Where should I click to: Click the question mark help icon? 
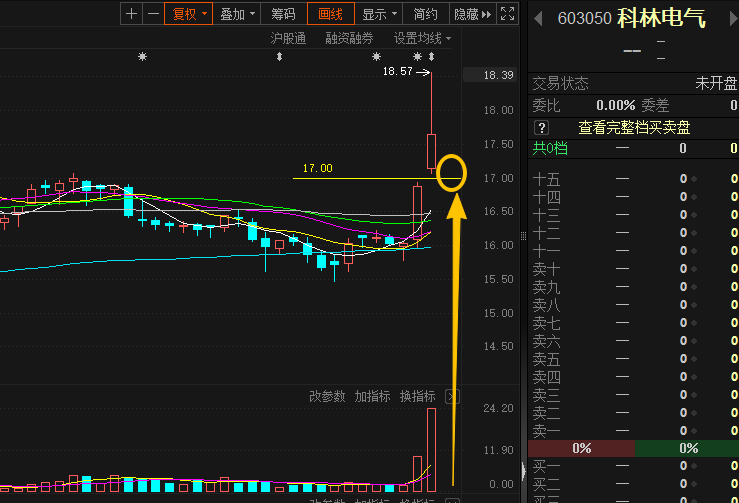click(x=542, y=128)
